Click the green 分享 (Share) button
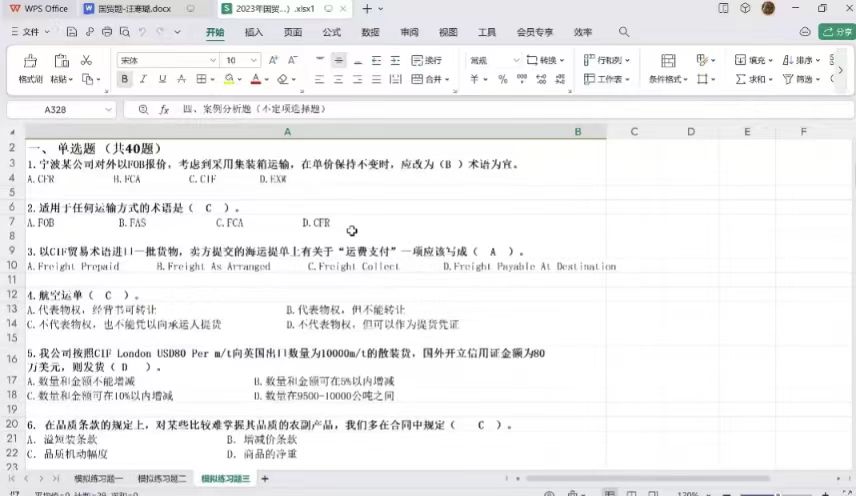856x496 pixels. click(x=836, y=32)
